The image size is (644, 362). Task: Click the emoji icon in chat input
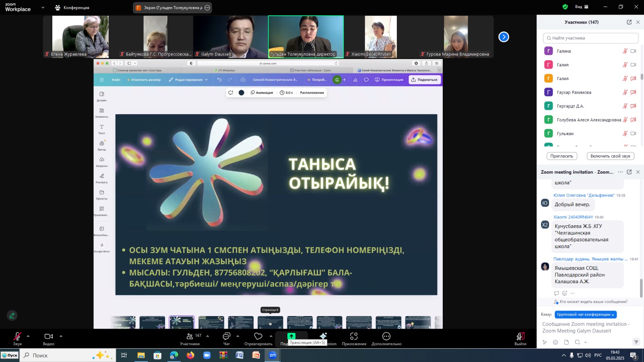[555, 342]
